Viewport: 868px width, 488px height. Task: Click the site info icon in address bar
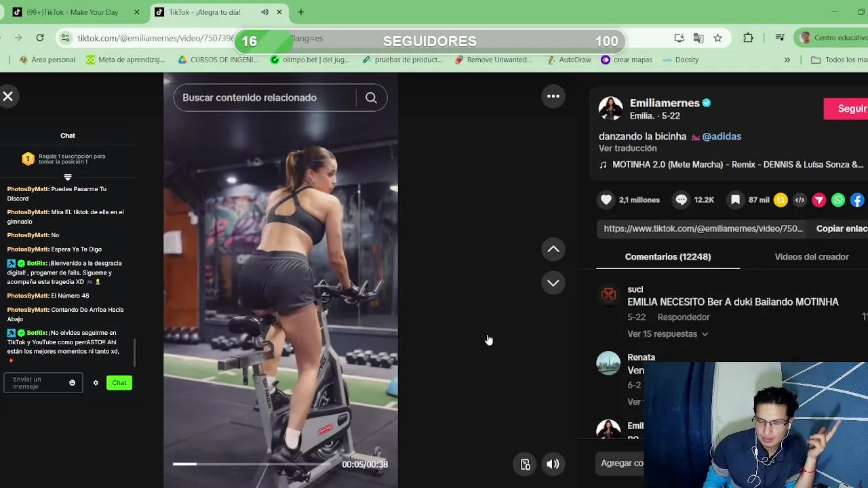(x=66, y=38)
